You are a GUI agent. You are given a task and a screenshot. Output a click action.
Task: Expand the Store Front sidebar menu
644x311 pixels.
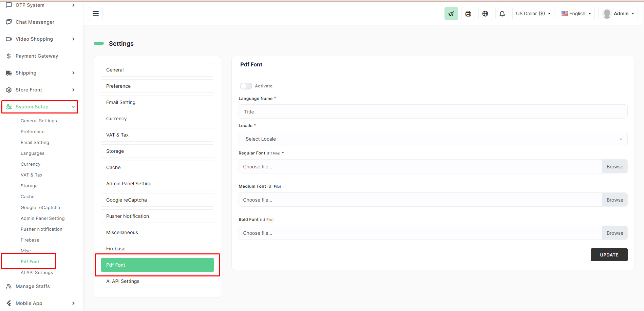(40, 90)
